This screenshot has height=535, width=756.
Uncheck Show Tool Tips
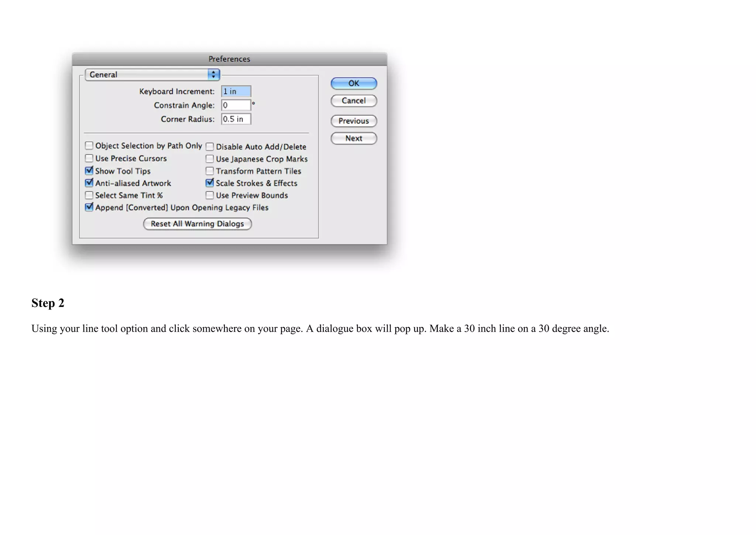click(x=89, y=171)
